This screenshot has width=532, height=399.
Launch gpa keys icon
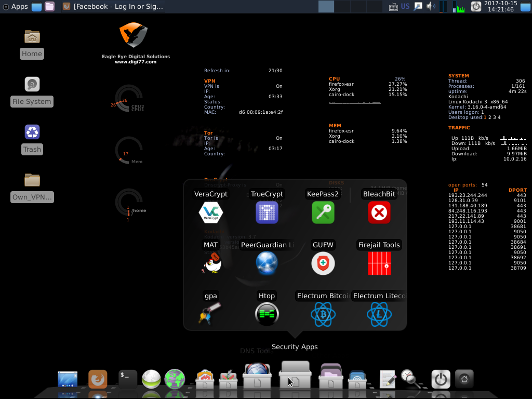click(x=210, y=313)
